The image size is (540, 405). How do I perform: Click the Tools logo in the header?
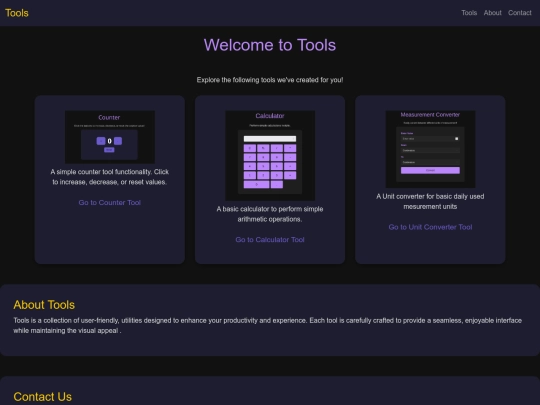17,13
